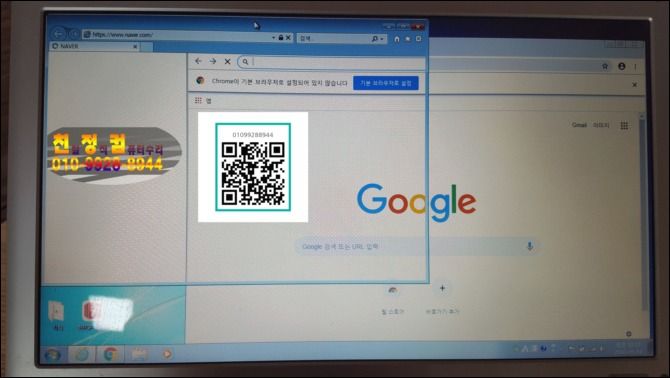
Task: Show the taskbar clock and date
Action: point(628,347)
